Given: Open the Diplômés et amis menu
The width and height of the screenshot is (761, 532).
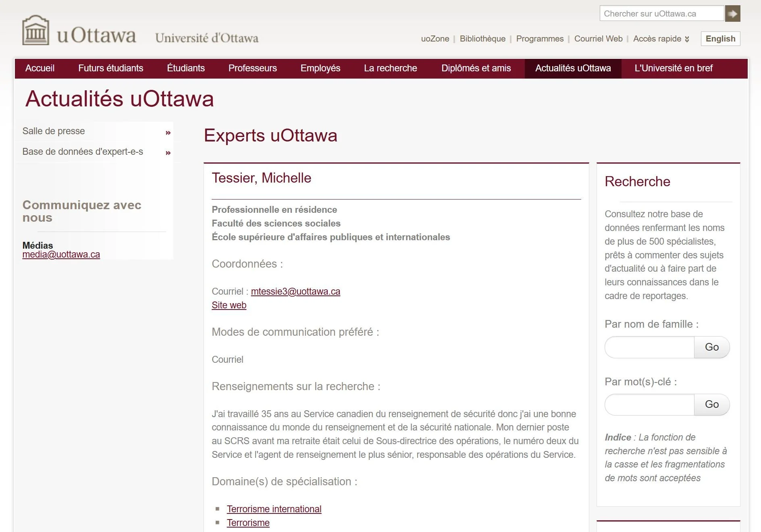Looking at the screenshot, I should coord(476,68).
